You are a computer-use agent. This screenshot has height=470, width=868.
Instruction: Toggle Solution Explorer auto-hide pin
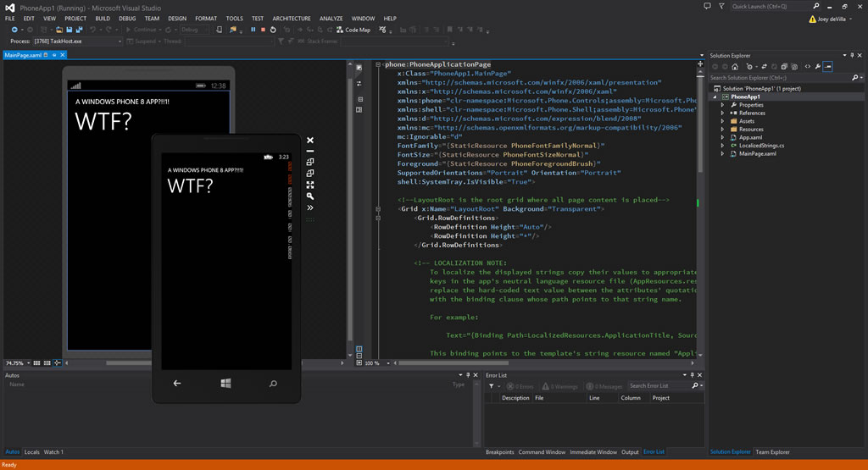coord(852,55)
